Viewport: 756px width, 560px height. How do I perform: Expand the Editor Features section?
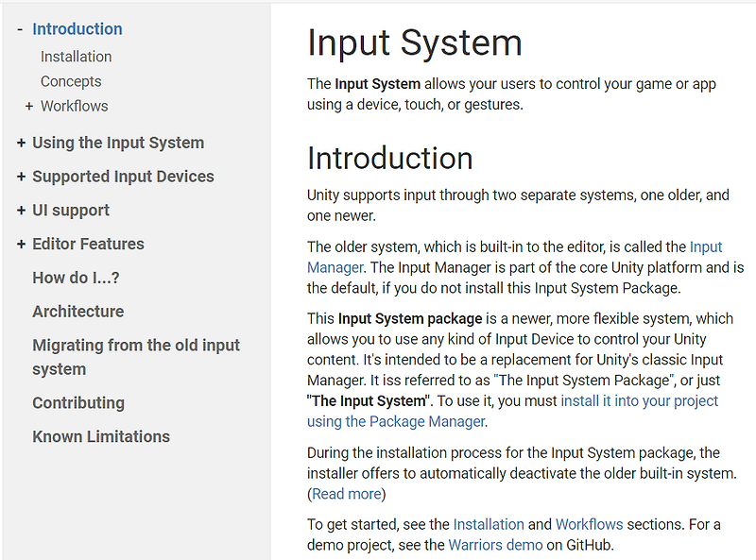[x=21, y=244]
